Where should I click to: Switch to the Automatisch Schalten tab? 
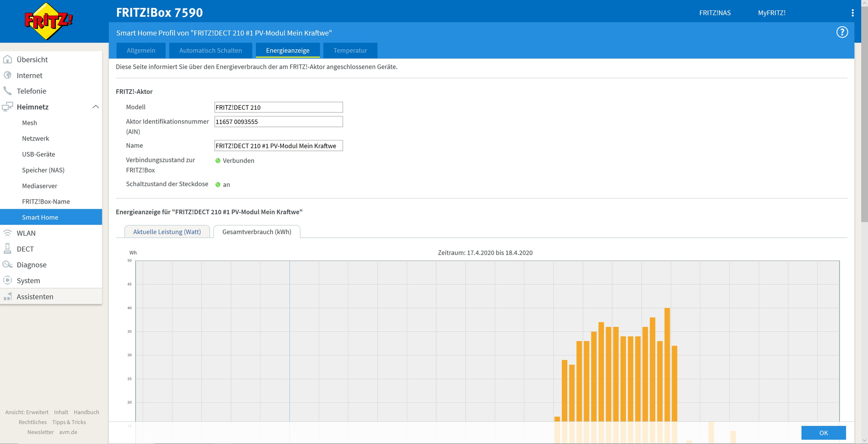[211, 51]
